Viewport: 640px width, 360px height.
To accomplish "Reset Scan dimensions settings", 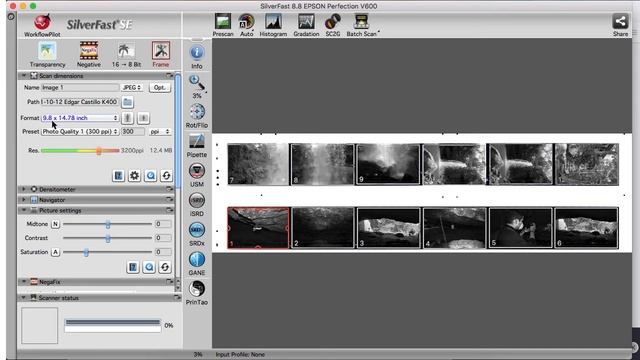I will pyautogui.click(x=166, y=176).
